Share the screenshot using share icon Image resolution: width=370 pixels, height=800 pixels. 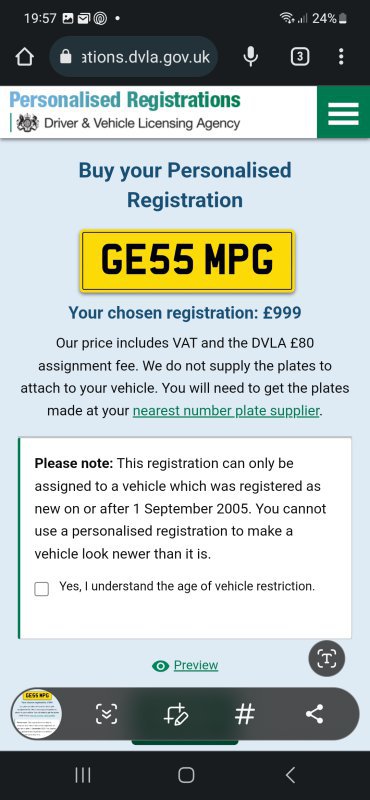pyautogui.click(x=314, y=714)
